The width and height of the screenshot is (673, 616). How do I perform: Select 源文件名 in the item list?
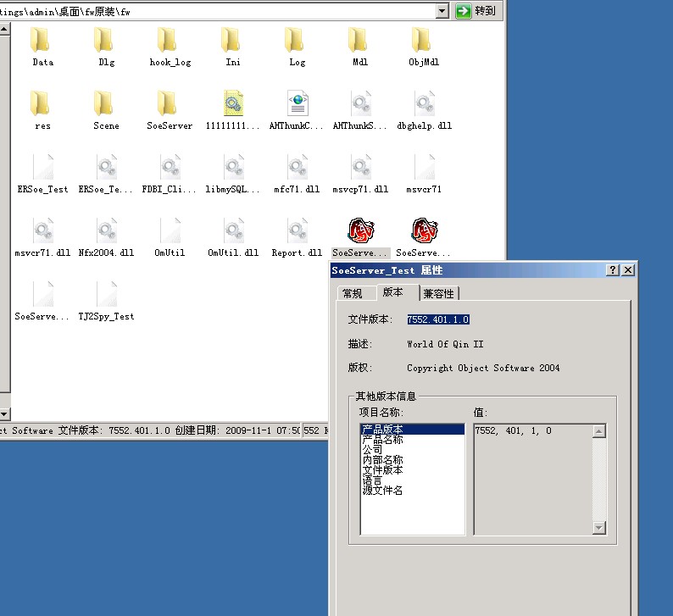[x=382, y=490]
